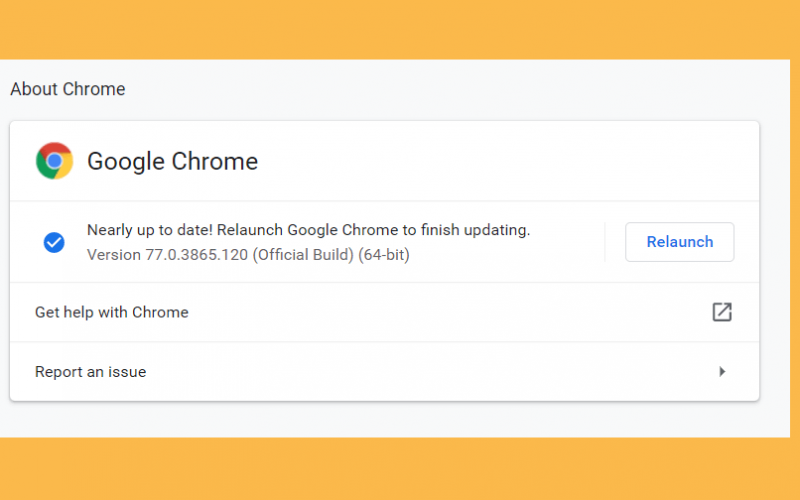Expand the Report an issue arrow
The width and height of the screenshot is (800, 500).
coord(722,371)
